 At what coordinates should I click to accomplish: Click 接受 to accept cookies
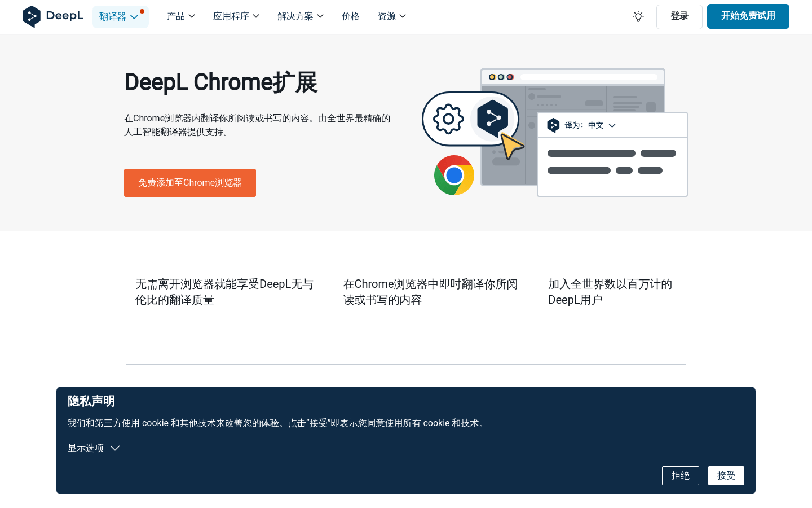point(726,476)
